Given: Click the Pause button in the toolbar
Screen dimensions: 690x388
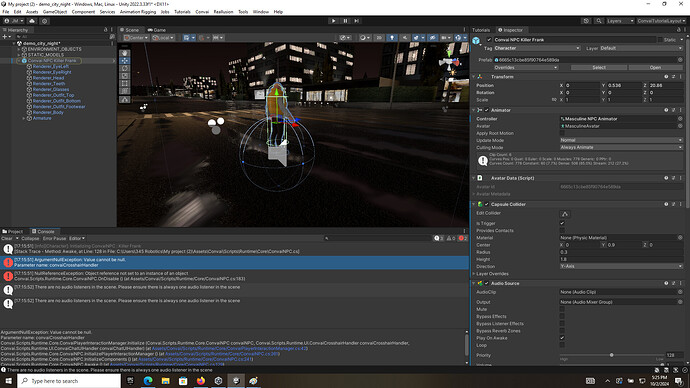Looking at the screenshot, I should click(345, 21).
